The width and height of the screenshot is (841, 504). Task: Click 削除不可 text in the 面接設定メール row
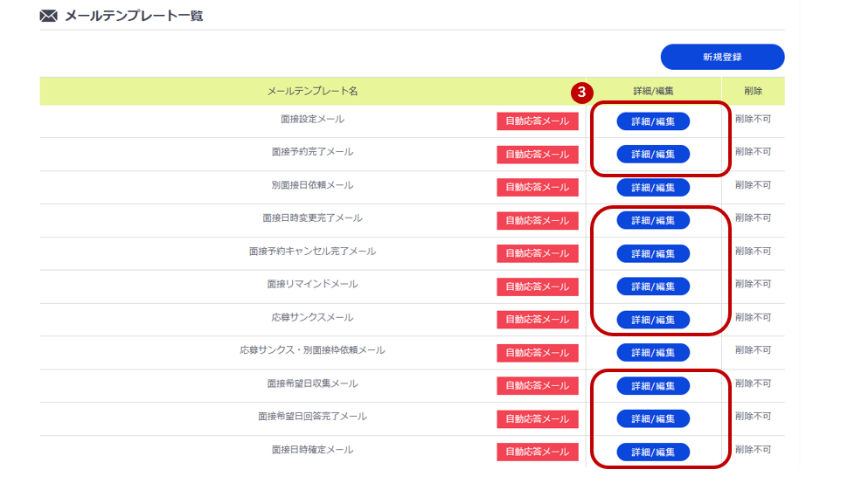pyautogui.click(x=754, y=122)
